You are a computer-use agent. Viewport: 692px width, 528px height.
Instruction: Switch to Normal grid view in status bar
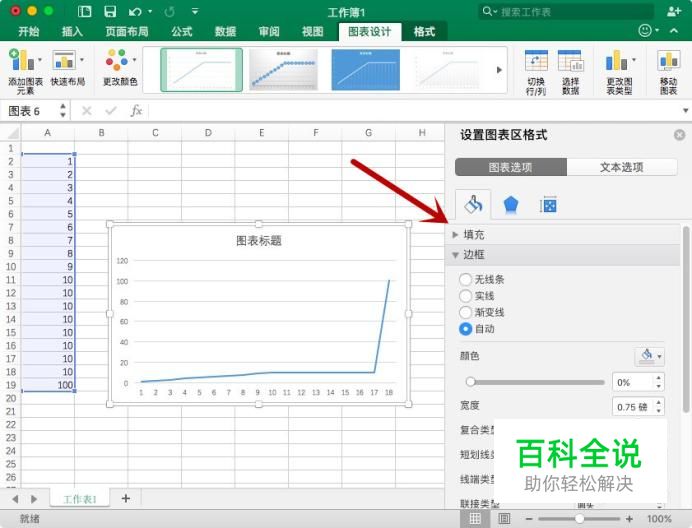[x=475, y=519]
